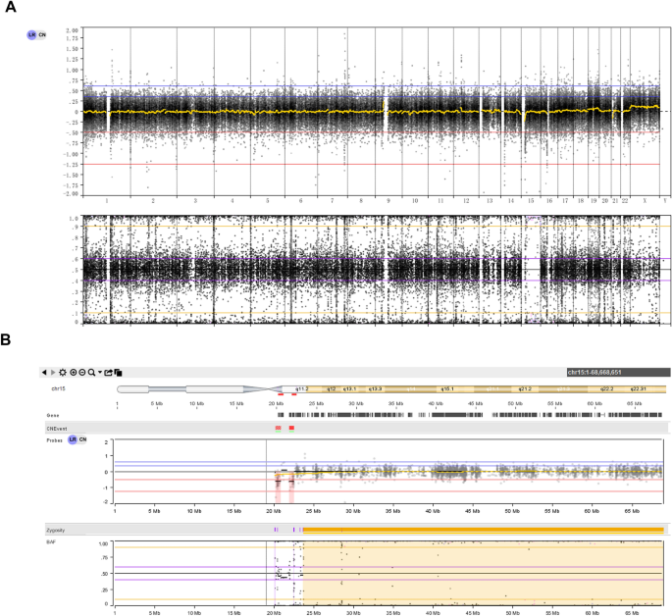Image resolution: width=672 pixels, height=616 pixels.
Task: Click the orange zygosity bar
Action: tap(481, 529)
